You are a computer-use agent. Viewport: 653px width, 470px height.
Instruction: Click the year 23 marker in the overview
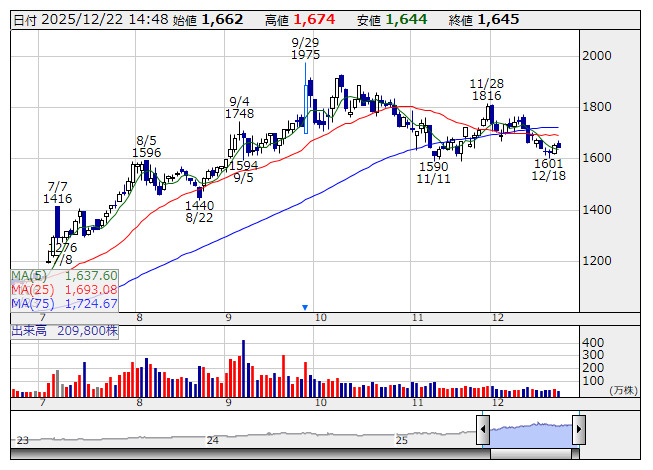[22, 440]
